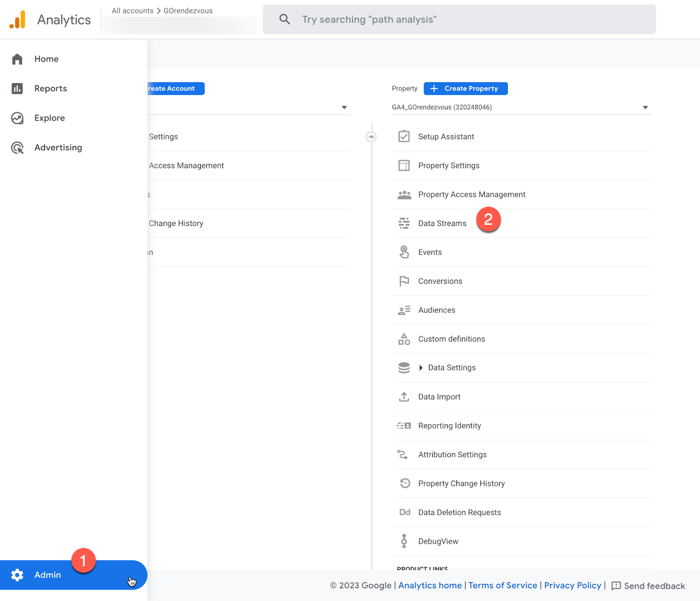Click the Setup Assistant checklist icon
The height and width of the screenshot is (601, 700).
click(x=404, y=137)
